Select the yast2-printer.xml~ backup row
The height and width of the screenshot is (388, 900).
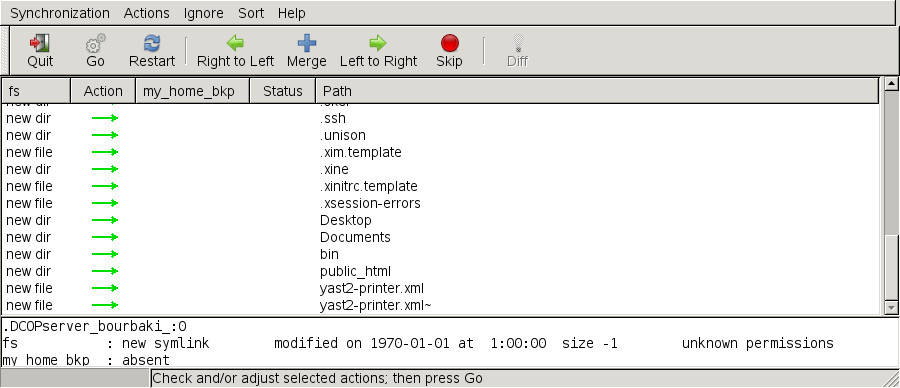[440, 305]
